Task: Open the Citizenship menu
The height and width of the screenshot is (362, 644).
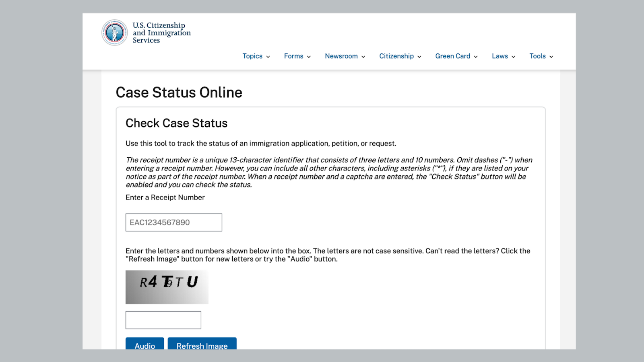Action: (x=396, y=56)
